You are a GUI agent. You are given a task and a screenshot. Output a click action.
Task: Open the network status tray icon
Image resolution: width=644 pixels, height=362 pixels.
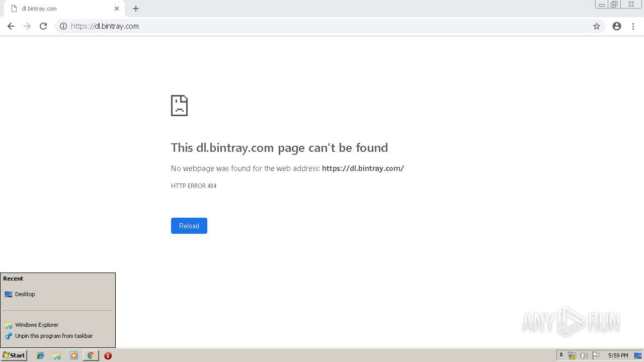[x=572, y=355]
